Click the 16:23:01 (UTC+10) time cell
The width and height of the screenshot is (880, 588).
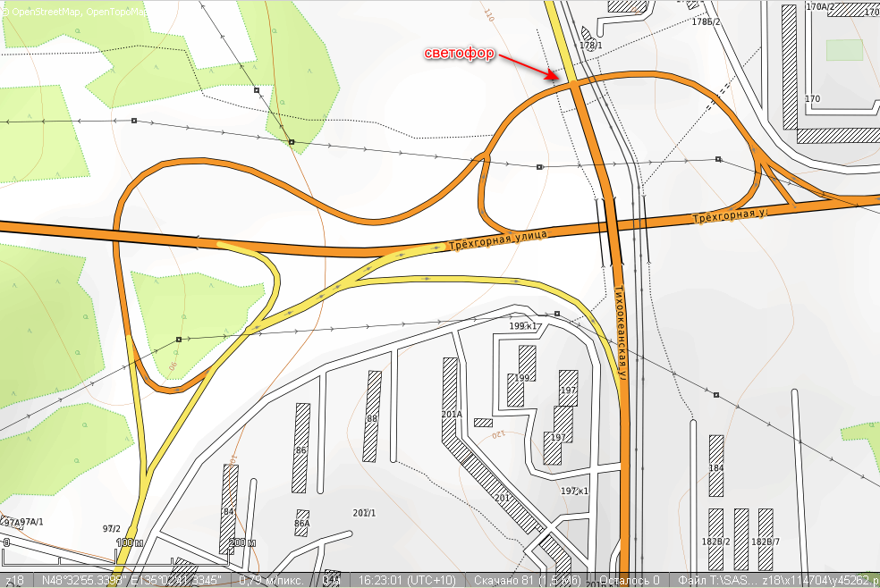407,580
